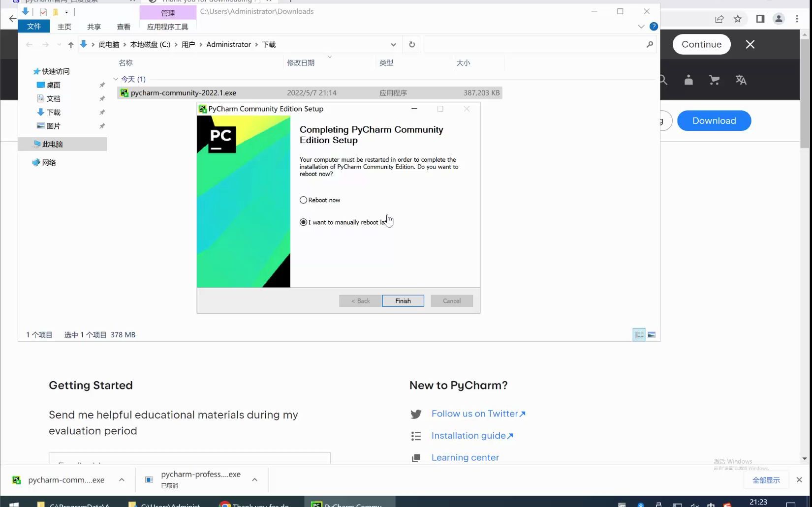Click 本地磁盘 (C:) breadcrumb
Image resolution: width=812 pixels, height=507 pixels.
click(x=150, y=45)
